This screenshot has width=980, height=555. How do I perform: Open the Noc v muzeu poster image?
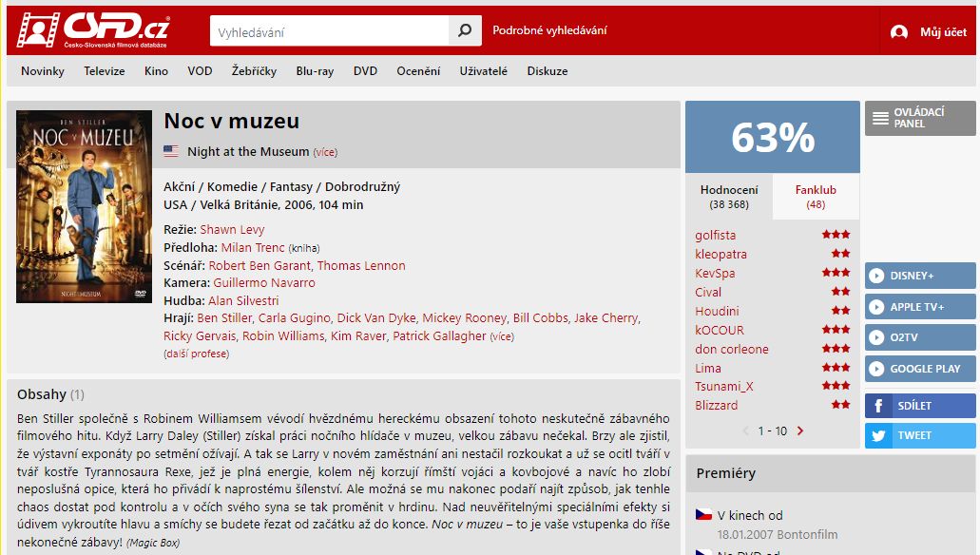84,207
